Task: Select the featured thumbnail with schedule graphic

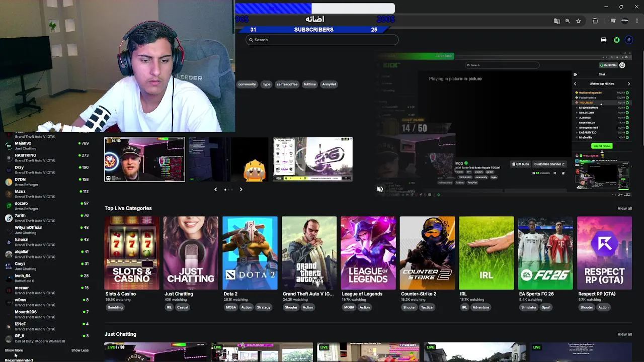Action: pos(312,159)
